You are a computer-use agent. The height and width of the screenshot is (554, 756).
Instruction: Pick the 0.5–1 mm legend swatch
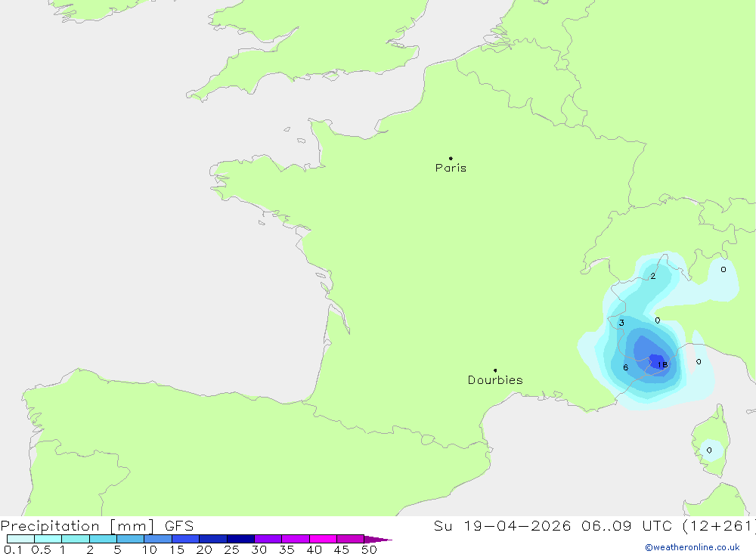click(48, 539)
